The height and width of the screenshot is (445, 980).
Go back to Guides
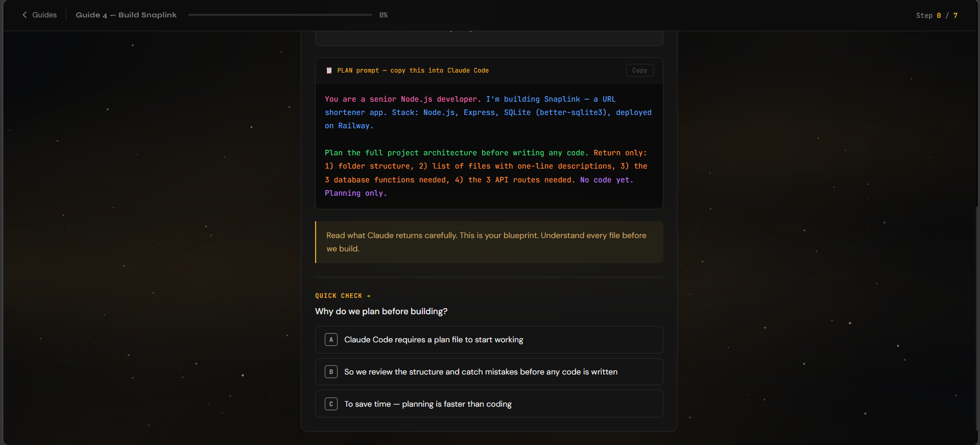click(39, 15)
